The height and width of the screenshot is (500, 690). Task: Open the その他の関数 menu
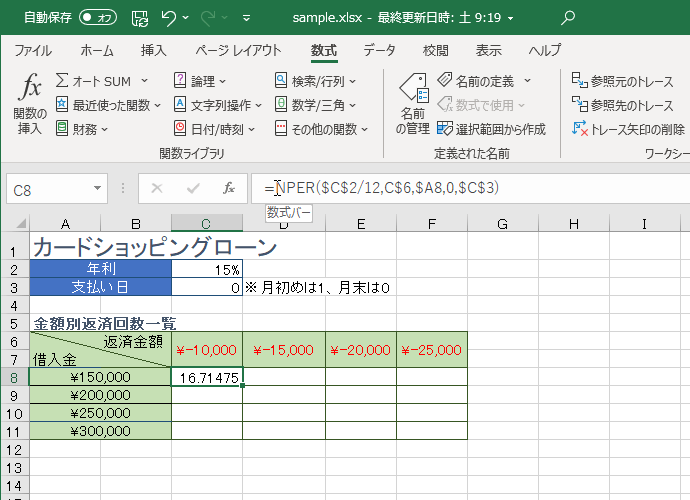321,129
